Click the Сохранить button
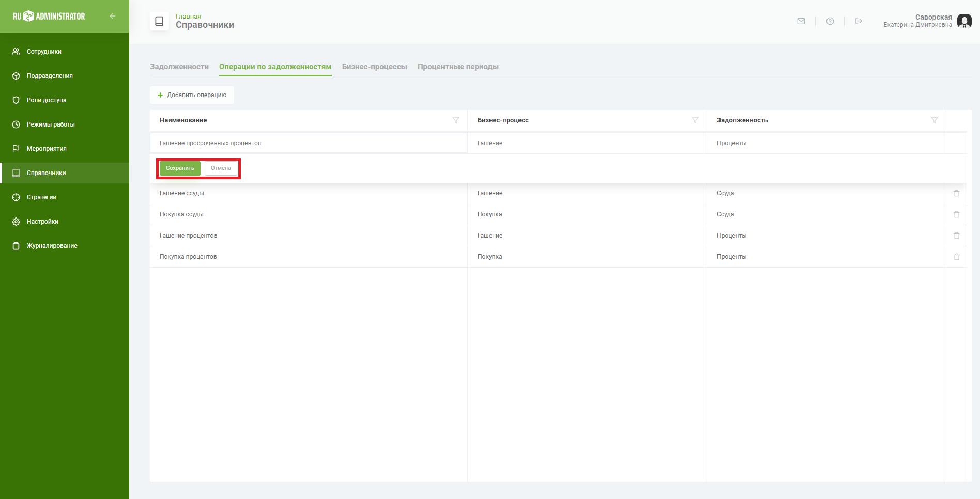 tap(180, 168)
